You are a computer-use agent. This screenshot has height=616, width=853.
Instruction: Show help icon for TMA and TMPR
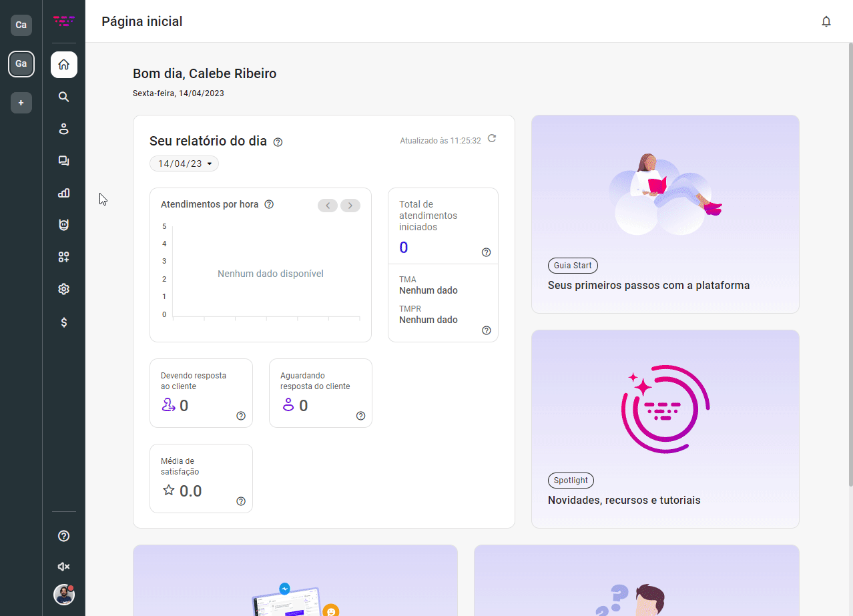point(486,330)
